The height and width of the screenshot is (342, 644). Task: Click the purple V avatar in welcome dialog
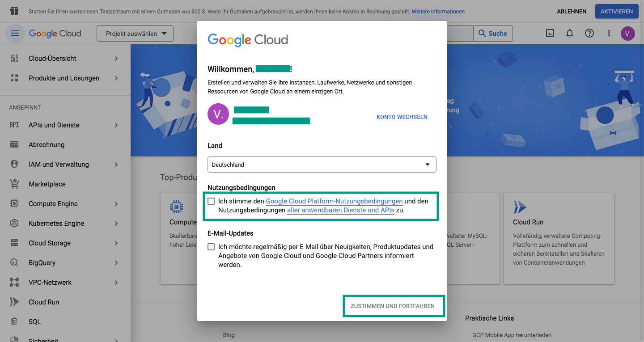(x=218, y=115)
